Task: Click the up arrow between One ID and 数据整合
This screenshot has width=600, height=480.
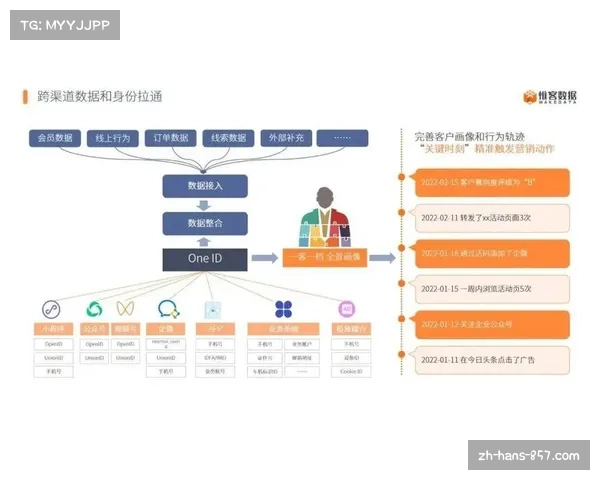Action: pos(204,242)
